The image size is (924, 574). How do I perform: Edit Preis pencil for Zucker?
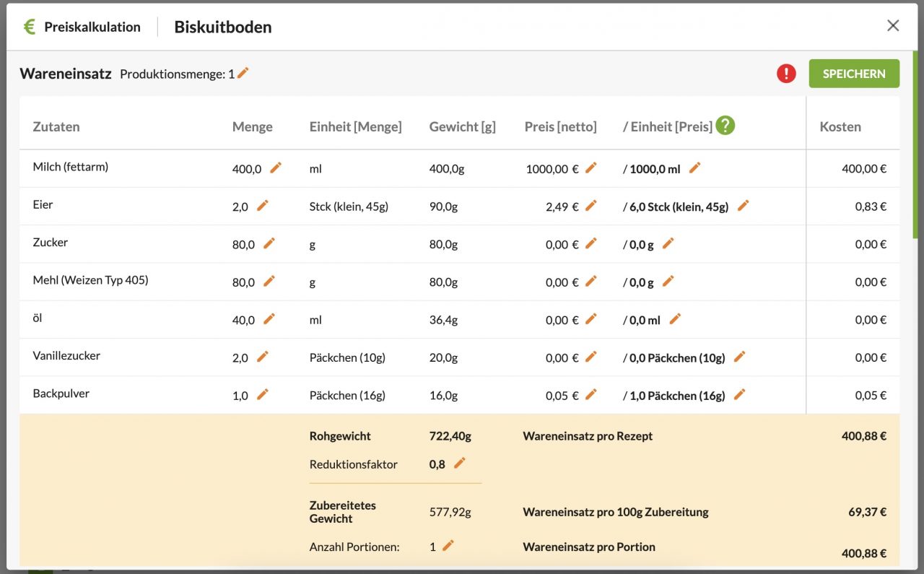(591, 243)
